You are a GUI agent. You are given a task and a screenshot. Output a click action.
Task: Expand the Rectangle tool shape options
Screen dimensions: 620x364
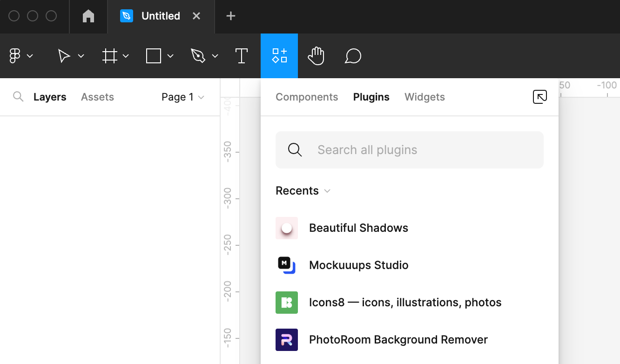click(x=170, y=56)
